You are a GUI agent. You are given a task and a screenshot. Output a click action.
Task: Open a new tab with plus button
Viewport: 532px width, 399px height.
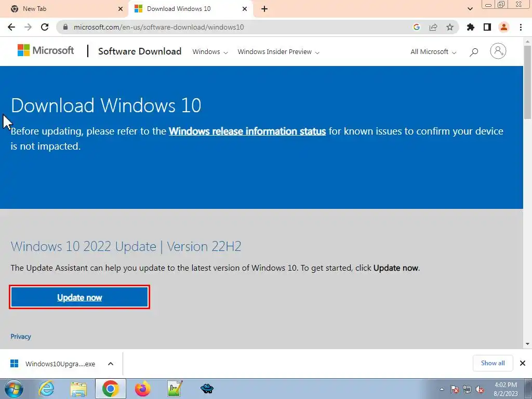264,9
